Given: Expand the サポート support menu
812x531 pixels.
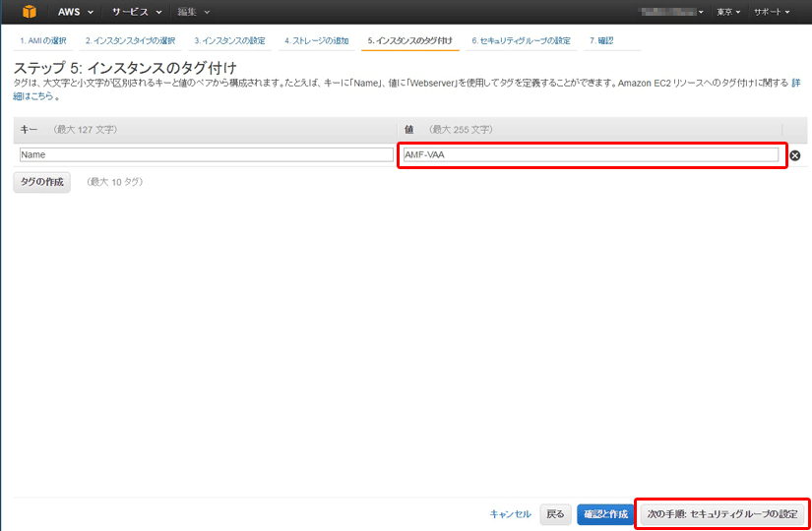Looking at the screenshot, I should tap(773, 12).
